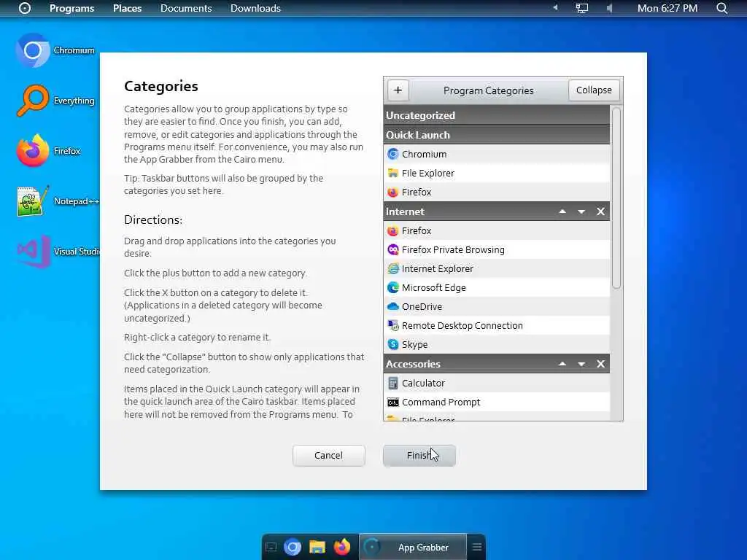Image resolution: width=747 pixels, height=560 pixels.
Task: Click the Categories heading text
Action: (161, 86)
